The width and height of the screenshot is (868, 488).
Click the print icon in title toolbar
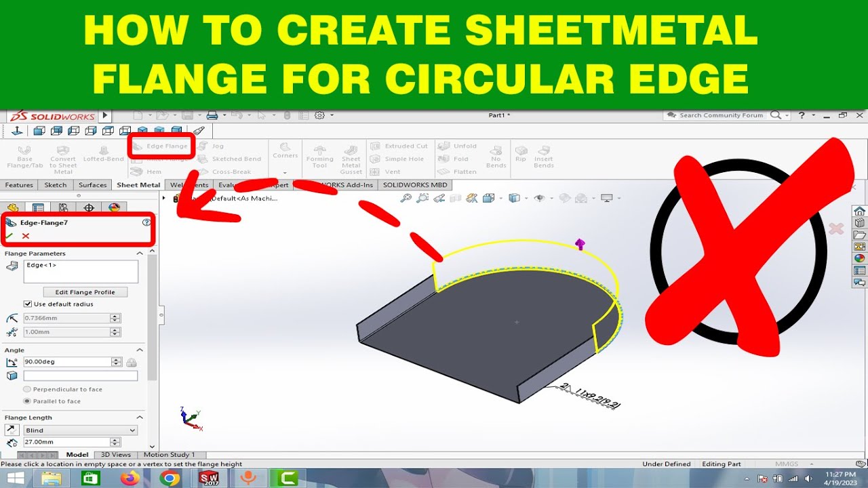click(x=212, y=115)
